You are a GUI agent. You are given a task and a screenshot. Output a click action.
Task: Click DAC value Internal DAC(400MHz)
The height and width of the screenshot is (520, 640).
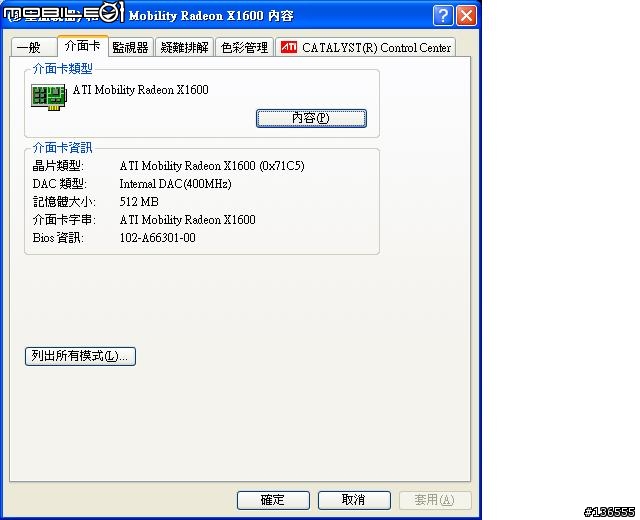(x=176, y=184)
